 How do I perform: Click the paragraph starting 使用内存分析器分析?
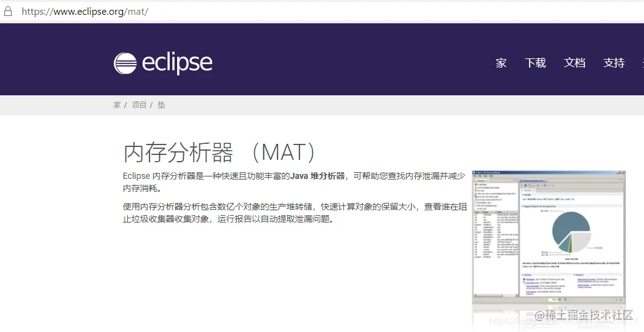tap(295, 213)
